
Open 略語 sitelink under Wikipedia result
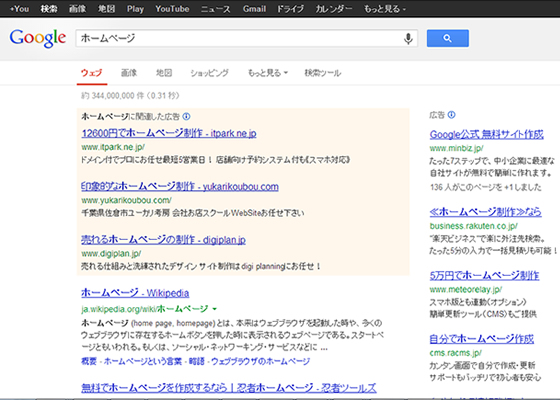tap(196, 361)
